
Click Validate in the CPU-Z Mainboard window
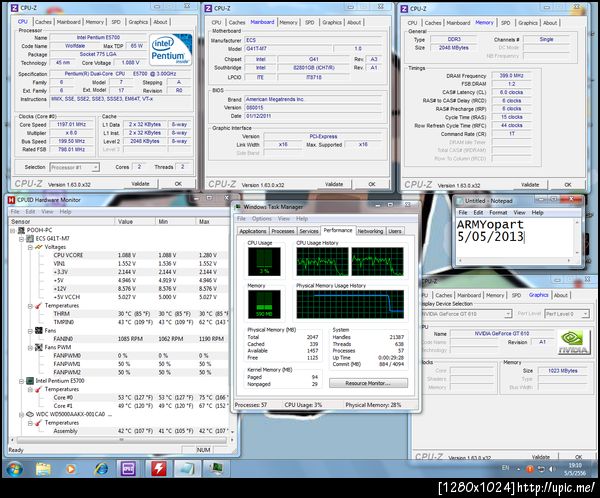click(334, 184)
